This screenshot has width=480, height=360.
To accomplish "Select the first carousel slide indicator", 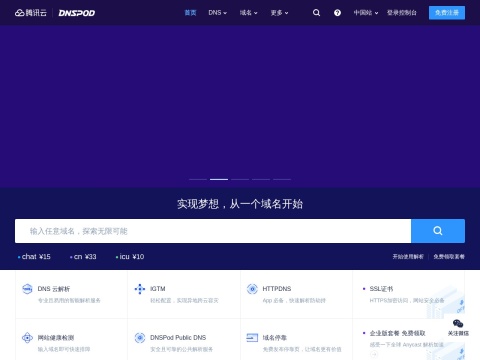I will (198, 179).
